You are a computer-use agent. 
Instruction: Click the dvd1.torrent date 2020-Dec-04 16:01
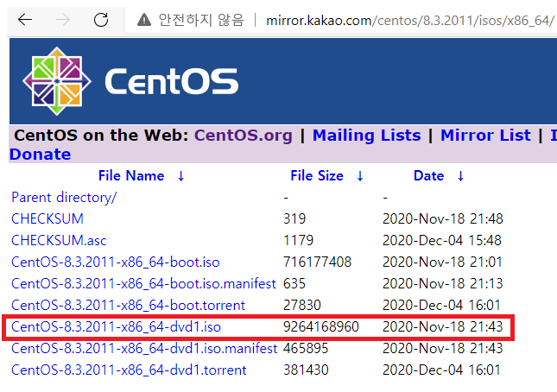pyautogui.click(x=441, y=370)
